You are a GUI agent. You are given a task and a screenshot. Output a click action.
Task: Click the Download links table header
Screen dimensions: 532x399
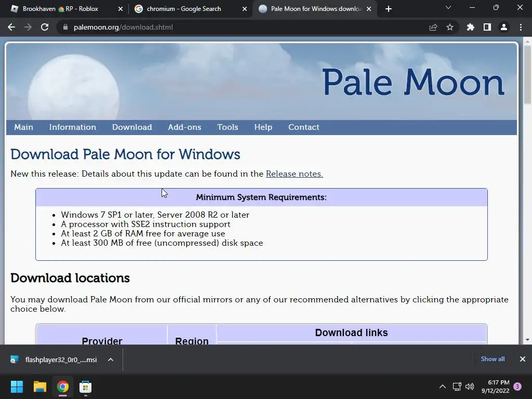coord(352,333)
